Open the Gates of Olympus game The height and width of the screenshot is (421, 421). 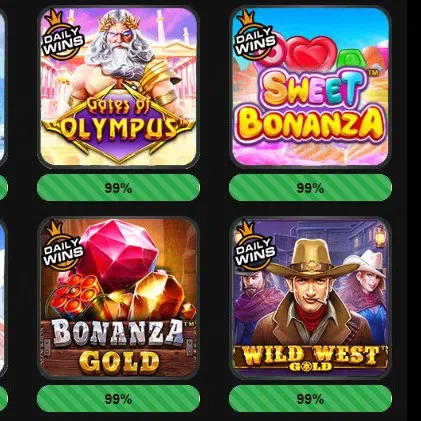118,87
